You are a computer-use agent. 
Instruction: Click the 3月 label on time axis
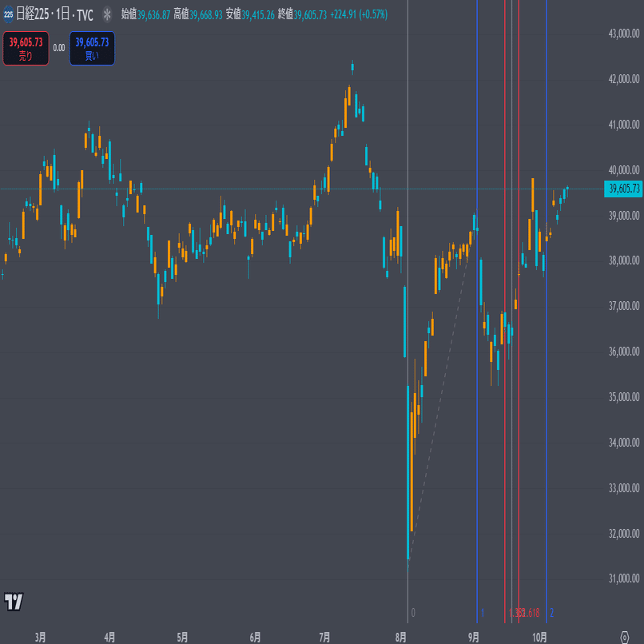click(x=40, y=636)
